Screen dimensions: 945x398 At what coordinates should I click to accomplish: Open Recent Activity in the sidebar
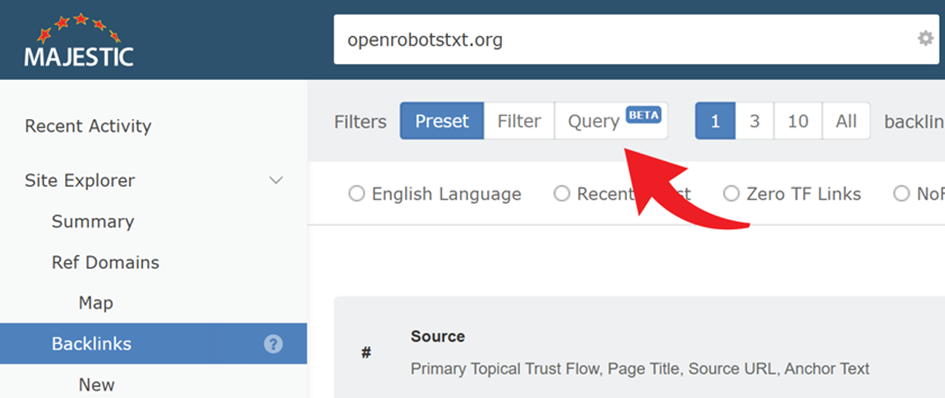[88, 126]
